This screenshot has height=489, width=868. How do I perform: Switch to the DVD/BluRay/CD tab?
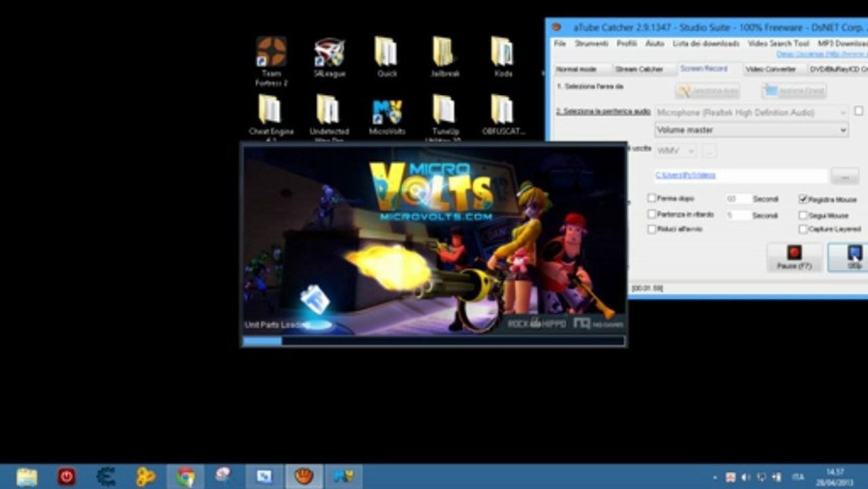[839, 69]
